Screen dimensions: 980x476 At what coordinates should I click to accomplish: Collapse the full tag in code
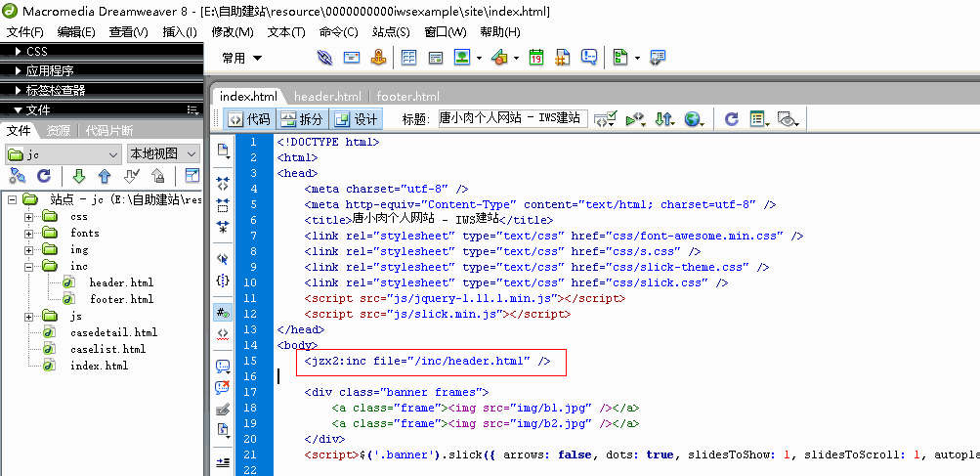pyautogui.click(x=223, y=184)
